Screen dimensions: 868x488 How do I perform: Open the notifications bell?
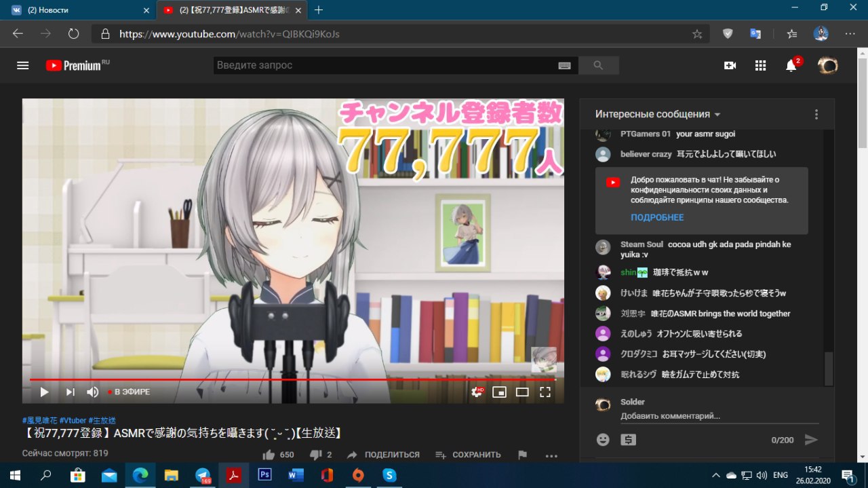791,66
